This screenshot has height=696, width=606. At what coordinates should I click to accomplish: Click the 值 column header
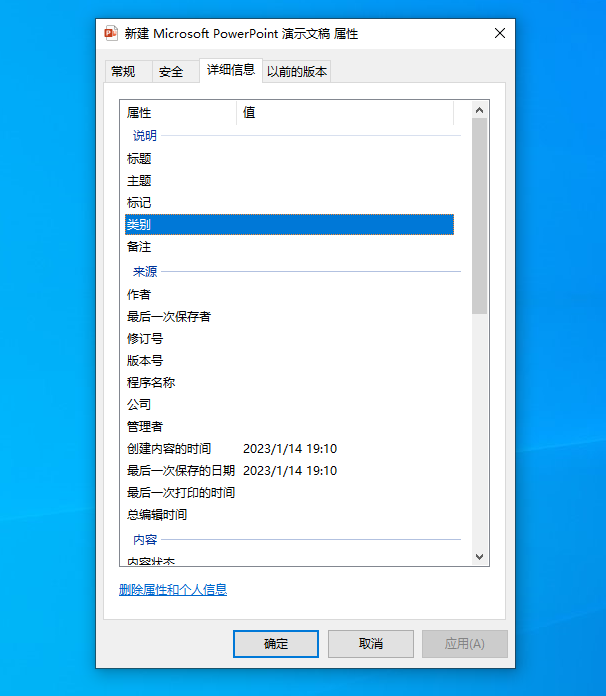[x=345, y=113]
